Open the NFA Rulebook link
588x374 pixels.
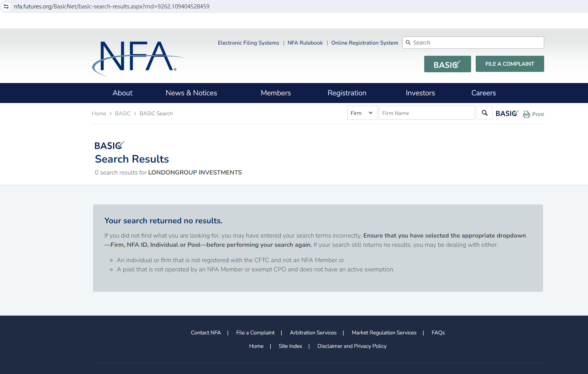click(x=305, y=43)
